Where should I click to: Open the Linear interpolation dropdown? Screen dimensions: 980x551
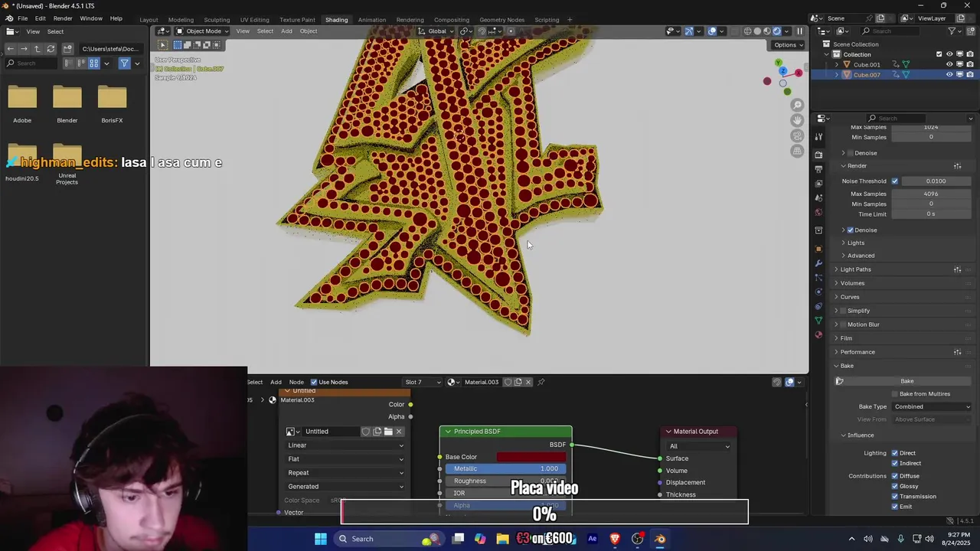click(x=345, y=445)
